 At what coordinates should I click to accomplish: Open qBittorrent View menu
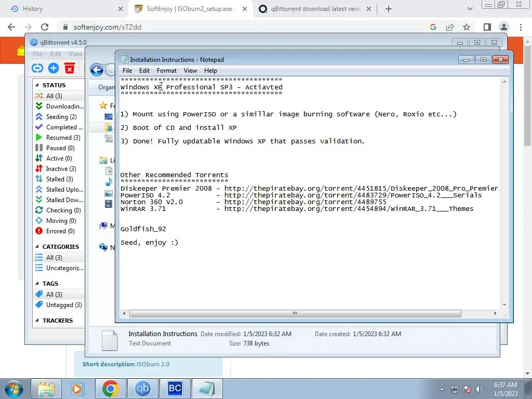pyautogui.click(x=75, y=54)
